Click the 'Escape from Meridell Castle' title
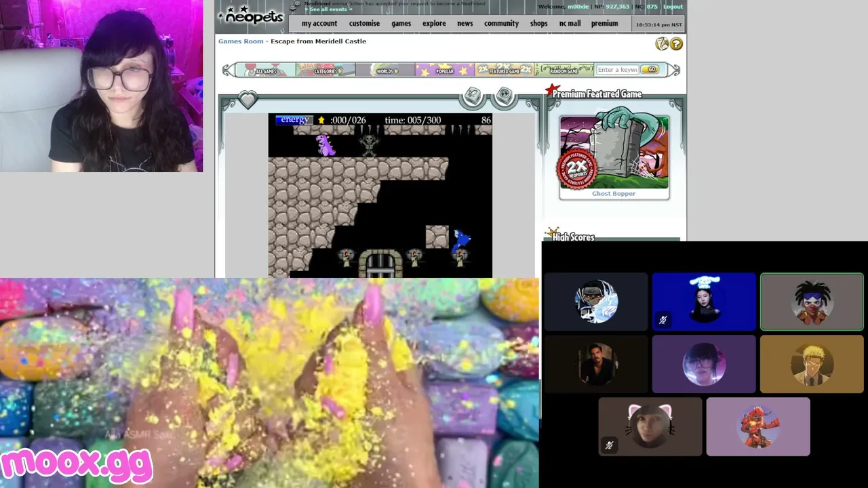Image resolution: width=868 pixels, height=488 pixels. click(318, 41)
